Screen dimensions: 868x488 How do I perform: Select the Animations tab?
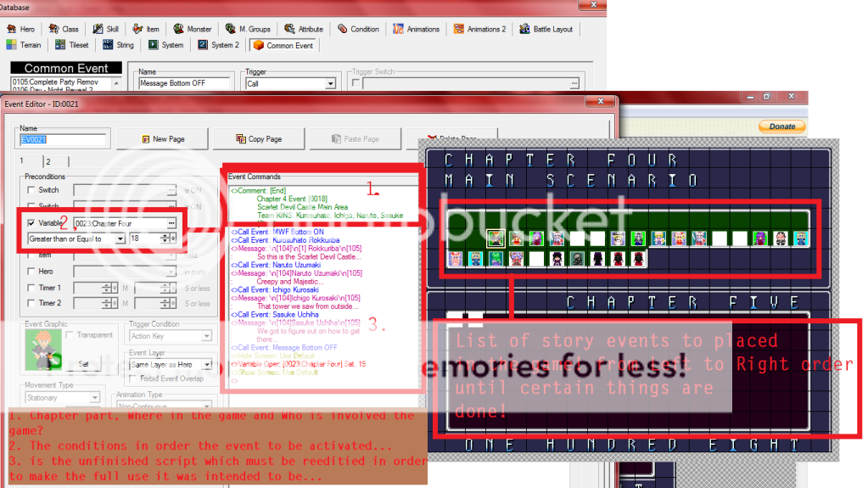click(x=417, y=29)
